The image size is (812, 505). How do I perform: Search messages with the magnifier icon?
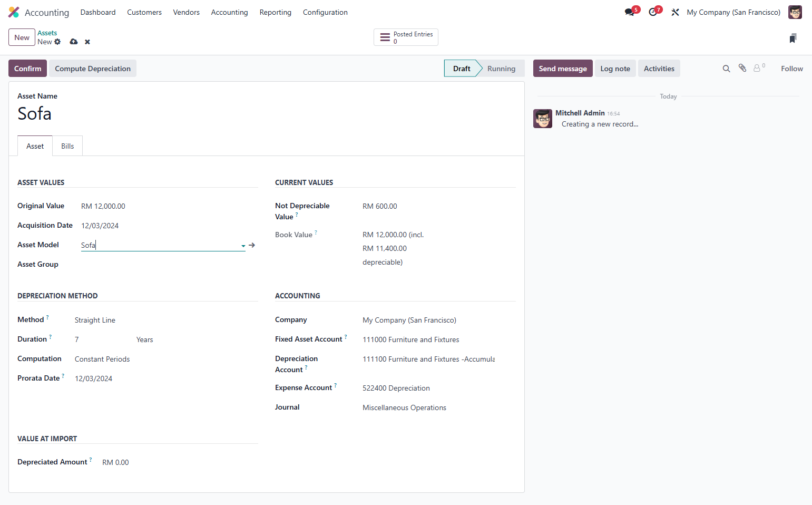point(726,69)
